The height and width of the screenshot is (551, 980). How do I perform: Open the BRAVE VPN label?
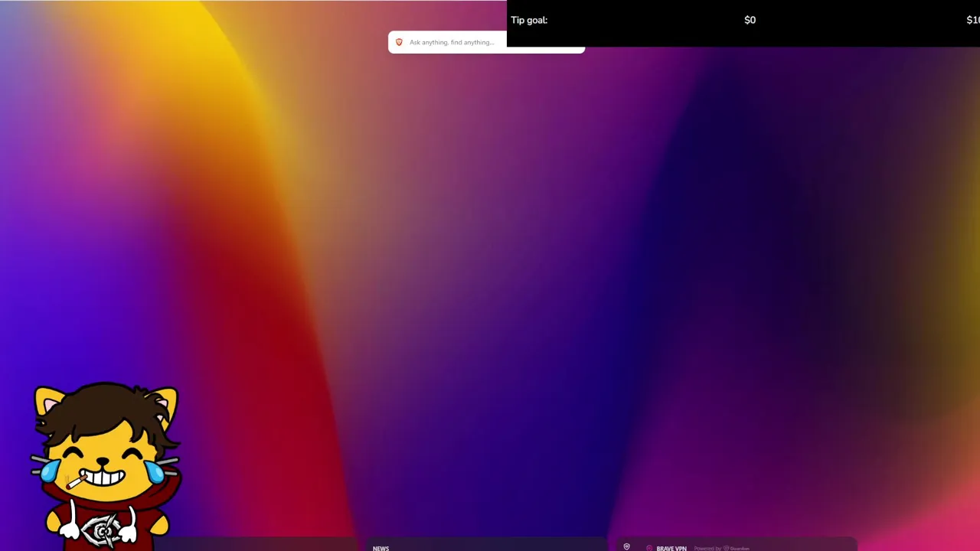[x=671, y=548]
